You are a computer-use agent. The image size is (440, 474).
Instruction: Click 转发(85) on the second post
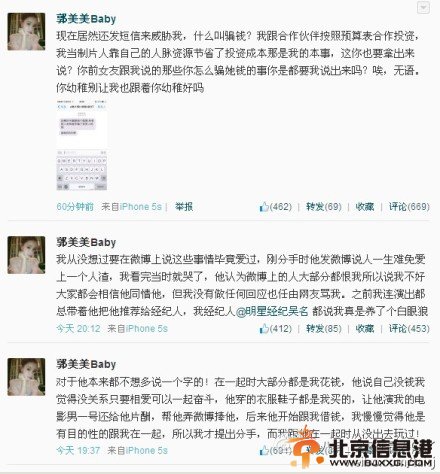324,329
